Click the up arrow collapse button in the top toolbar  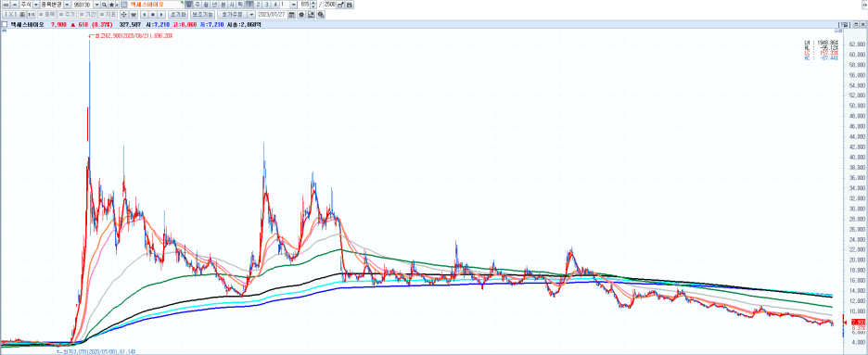pos(15,5)
